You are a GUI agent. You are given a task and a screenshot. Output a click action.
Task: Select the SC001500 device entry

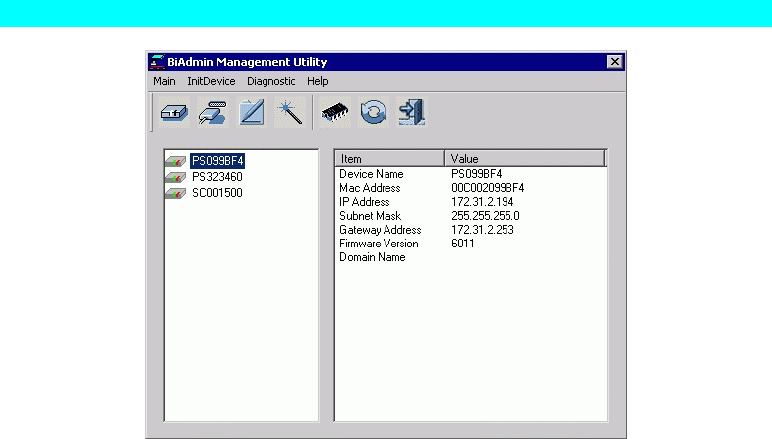pyautogui.click(x=217, y=193)
